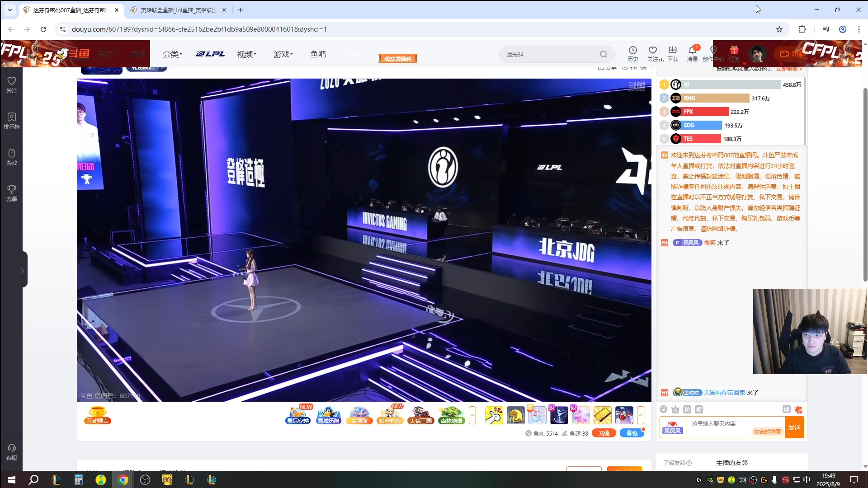Image resolution: width=868 pixels, height=488 pixels.
Task: Open Chrome extensions puzzle icon
Action: coord(802,29)
